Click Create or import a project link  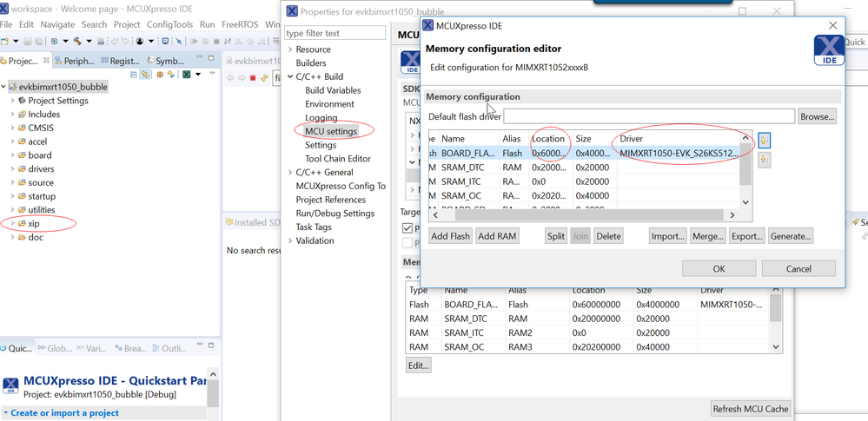[65, 412]
